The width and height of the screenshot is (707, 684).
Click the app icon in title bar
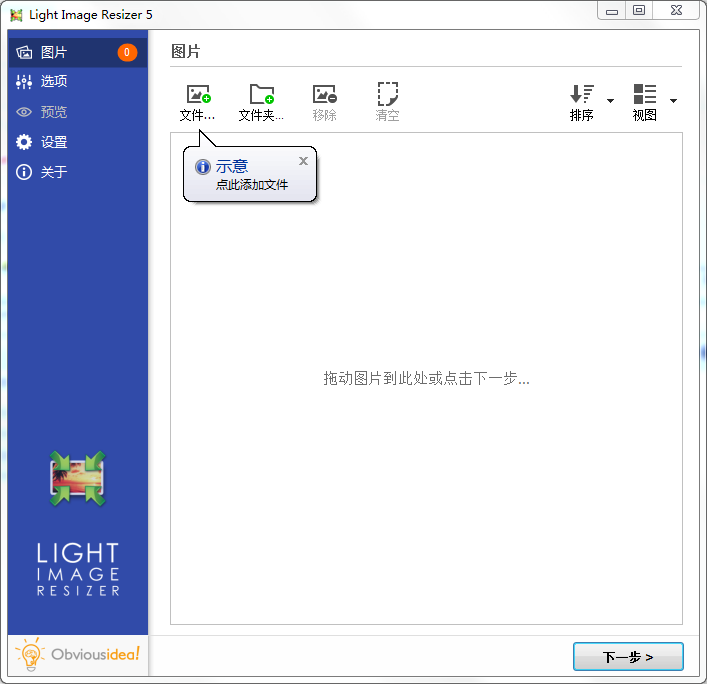[x=16, y=15]
